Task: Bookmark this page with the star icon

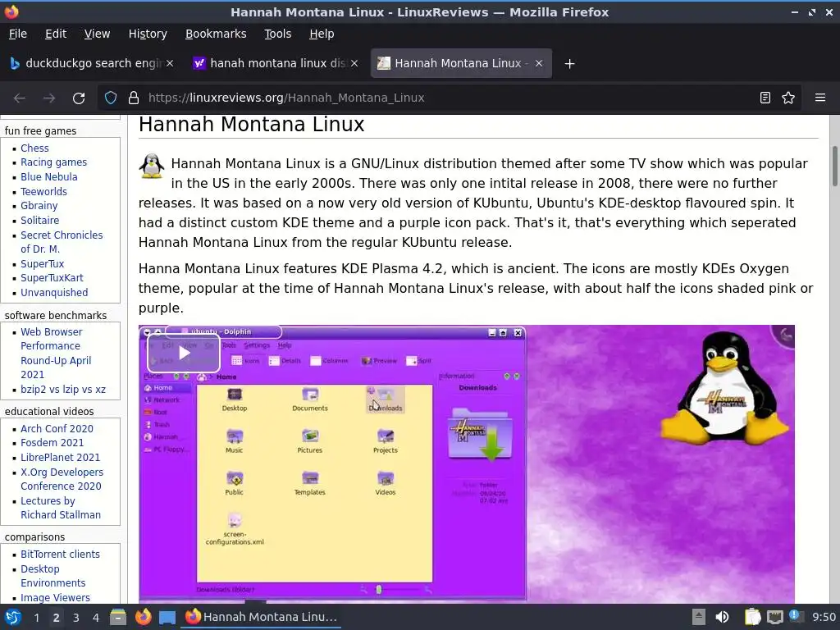Action: (788, 98)
